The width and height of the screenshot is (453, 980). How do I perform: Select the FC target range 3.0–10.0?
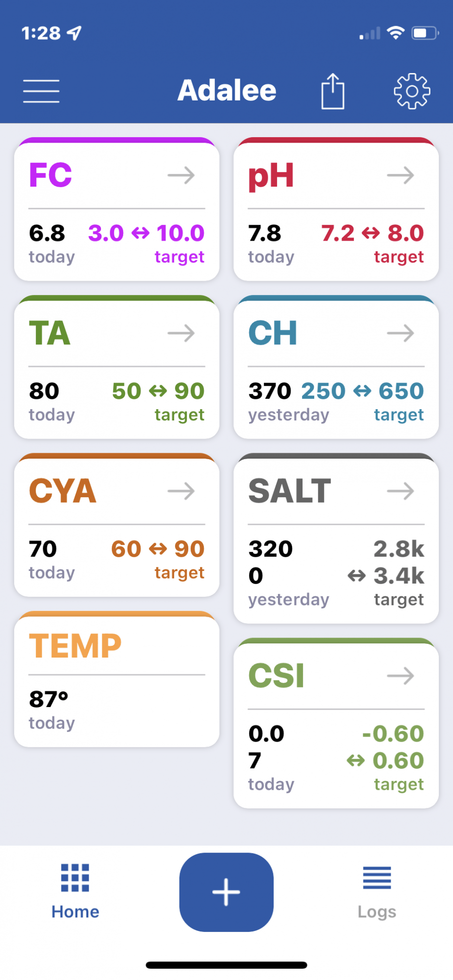146,233
